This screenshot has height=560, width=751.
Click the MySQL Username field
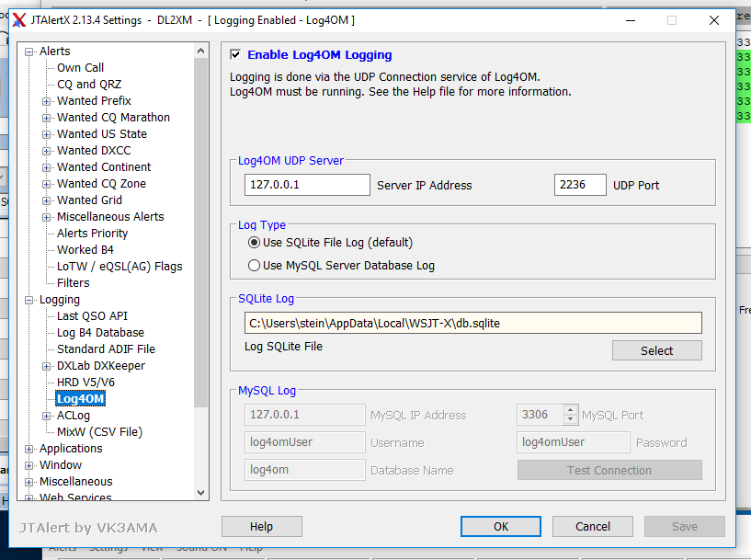304,442
